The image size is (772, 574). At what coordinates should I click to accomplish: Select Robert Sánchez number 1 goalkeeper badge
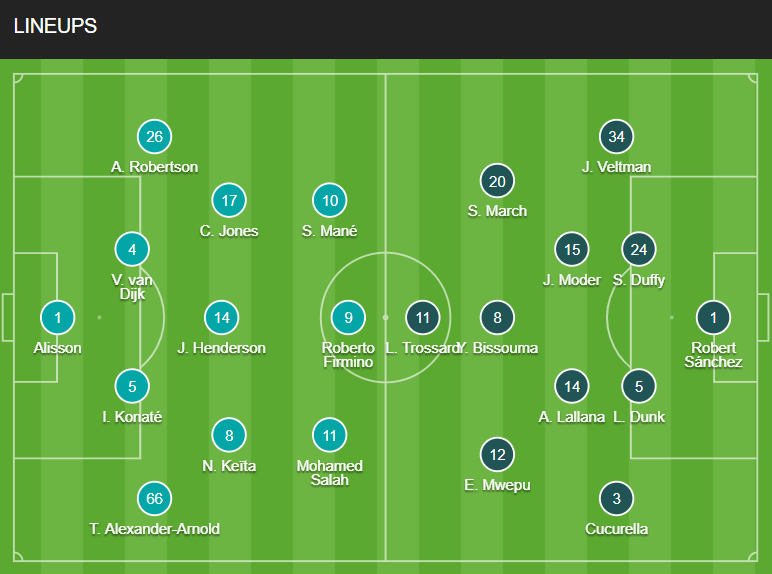(713, 318)
